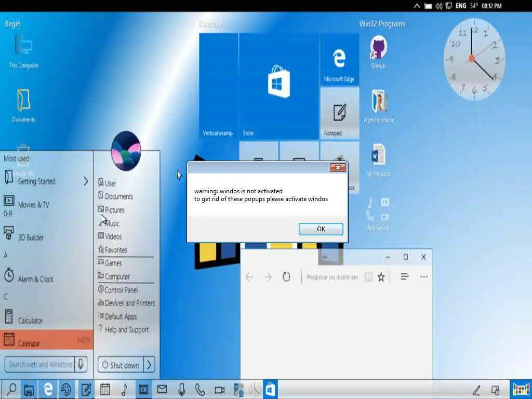The width and height of the screenshot is (532, 399).
Task: Go back in the Edge browser window
Action: click(249, 277)
